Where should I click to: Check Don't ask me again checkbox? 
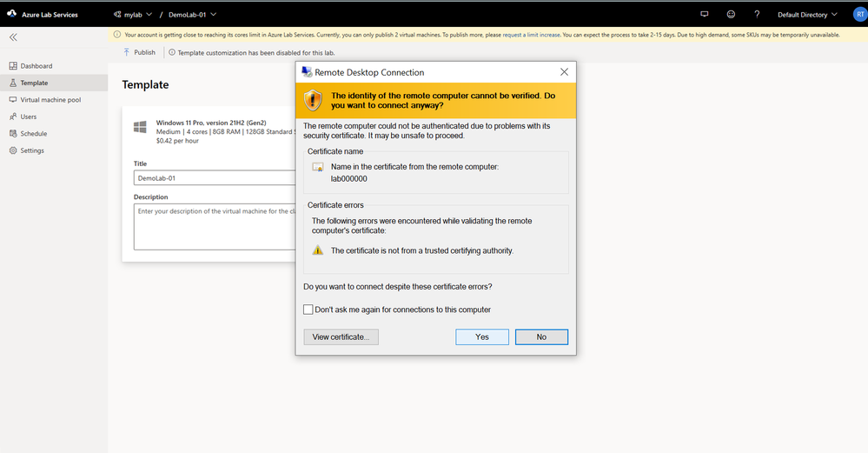tap(308, 310)
